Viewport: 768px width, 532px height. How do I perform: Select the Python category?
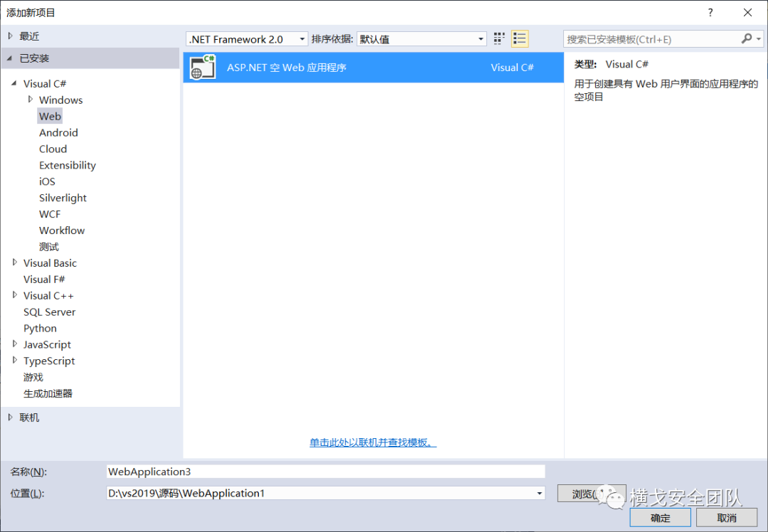pyautogui.click(x=40, y=328)
